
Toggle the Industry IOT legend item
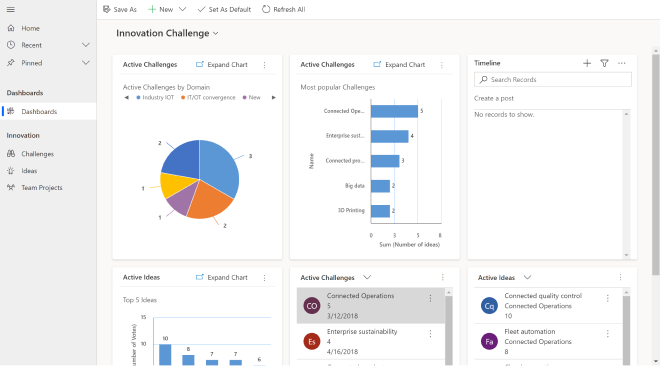155,98
